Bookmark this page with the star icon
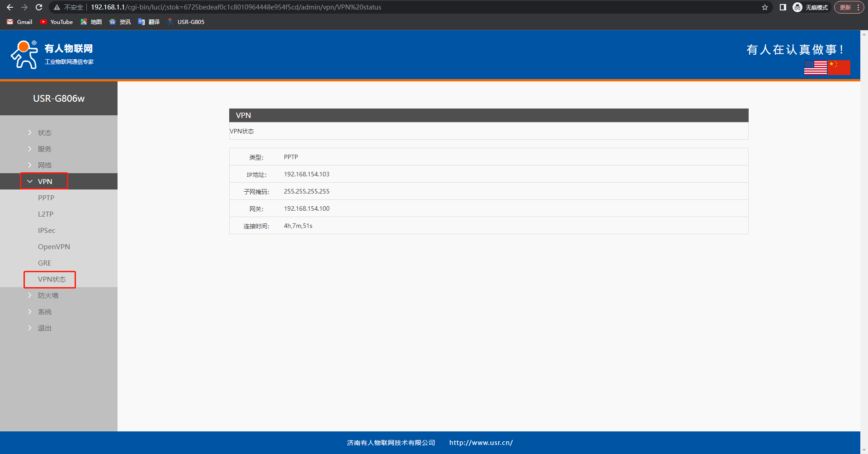The height and width of the screenshot is (454, 868). (x=764, y=7)
